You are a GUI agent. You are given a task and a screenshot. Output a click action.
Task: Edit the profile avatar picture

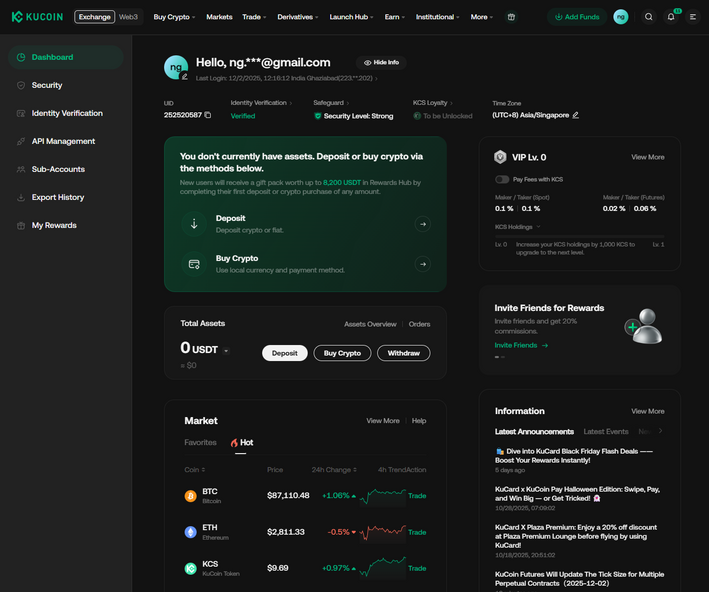184,76
